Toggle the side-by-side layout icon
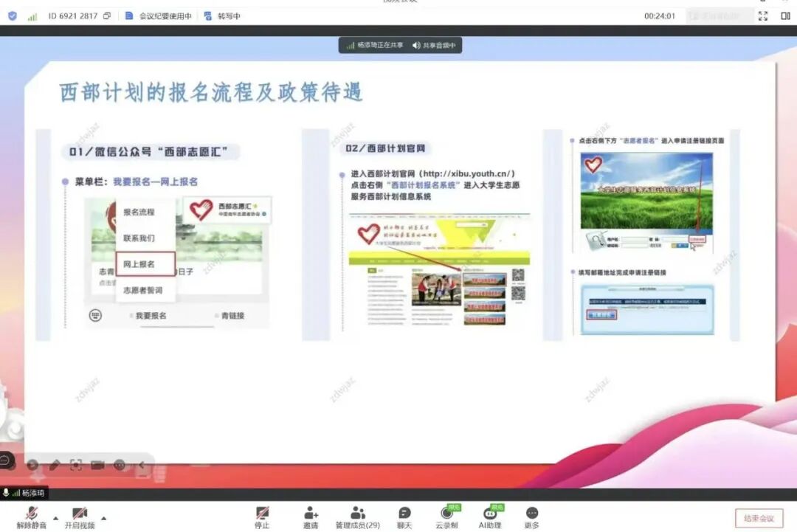This screenshot has width=797, height=532. tap(785, 15)
